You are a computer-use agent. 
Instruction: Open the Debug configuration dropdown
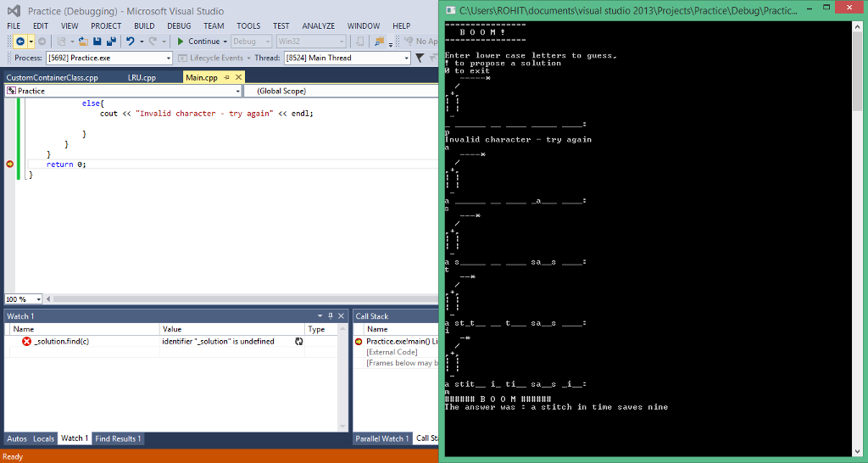click(251, 42)
